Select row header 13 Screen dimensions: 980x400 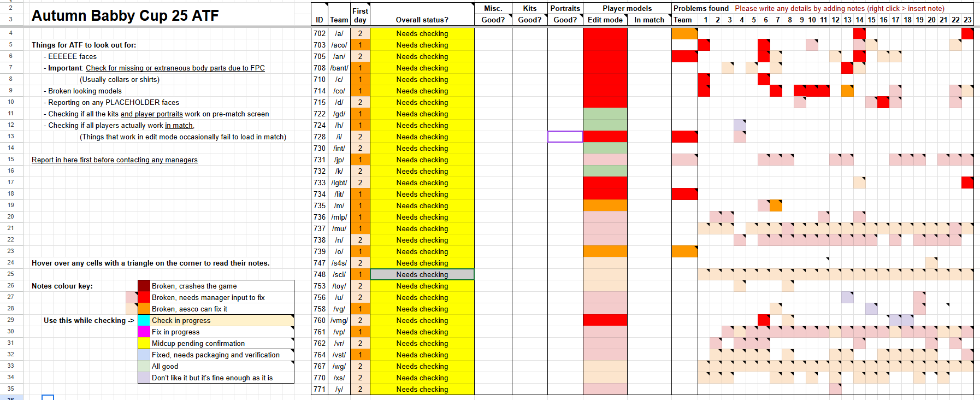point(10,136)
